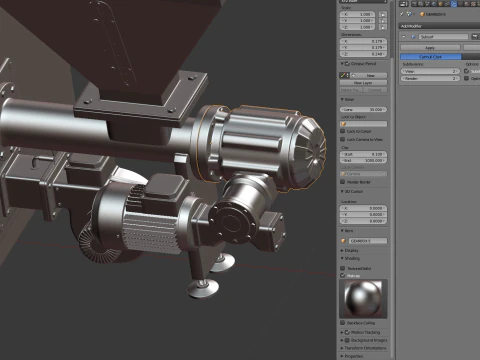Open the Render Layers properties tab icon

[x=421, y=4]
